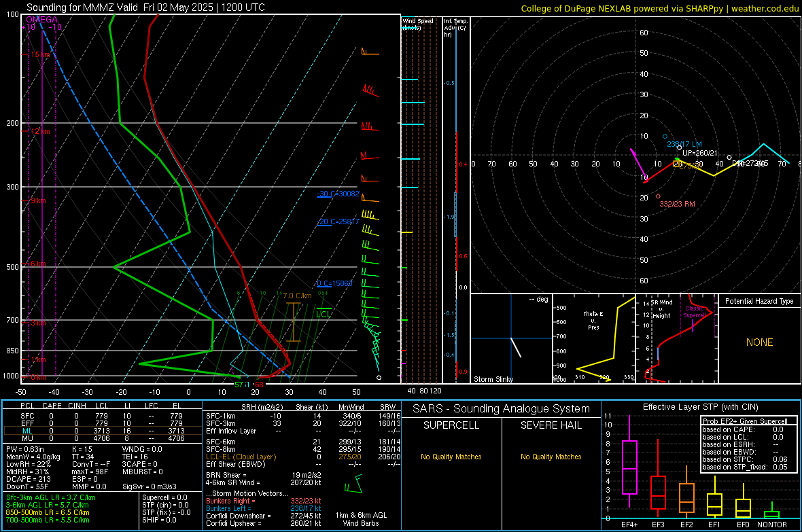Click the DCAPE = 213 value
The image size is (802, 532).
[x=28, y=479]
